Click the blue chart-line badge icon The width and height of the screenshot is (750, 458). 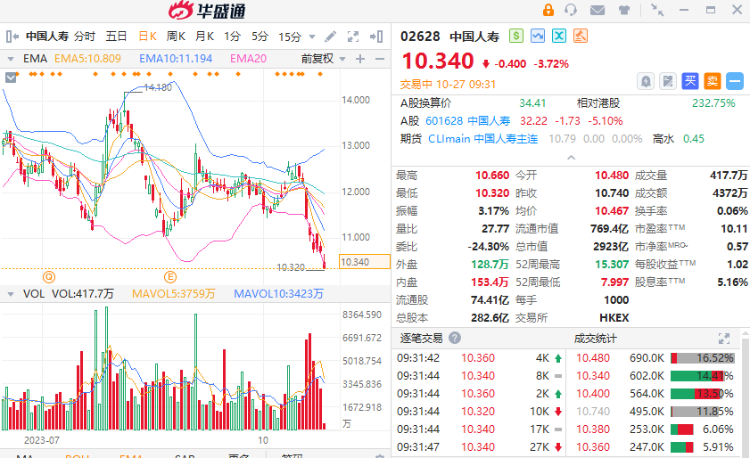pos(538,36)
